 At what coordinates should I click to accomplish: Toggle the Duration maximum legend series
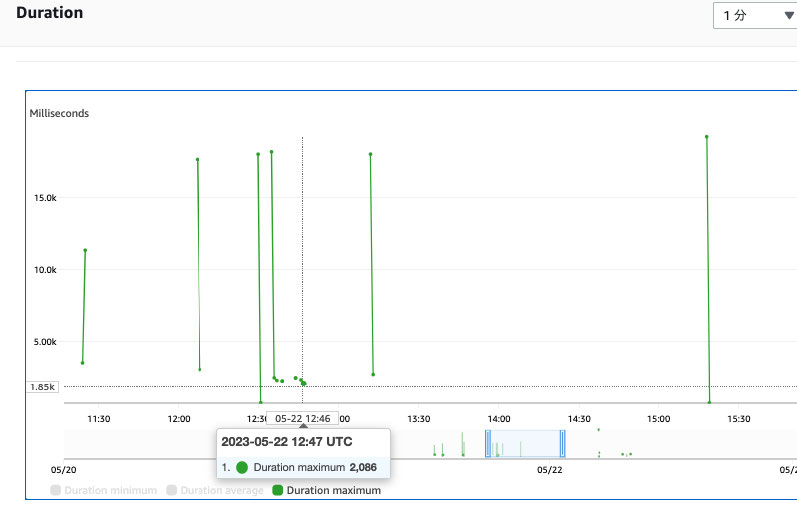pyautogui.click(x=326, y=490)
